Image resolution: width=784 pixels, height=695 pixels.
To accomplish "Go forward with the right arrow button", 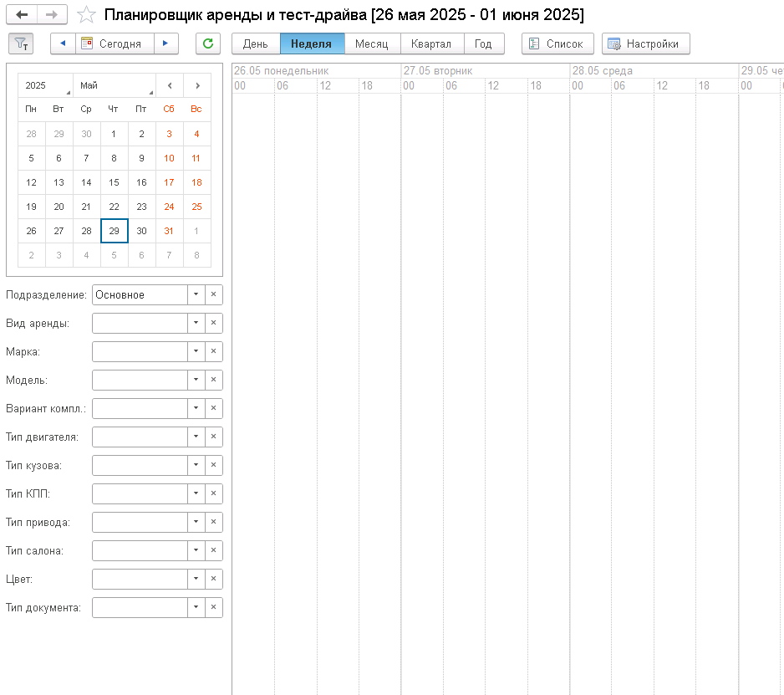I will [x=52, y=14].
